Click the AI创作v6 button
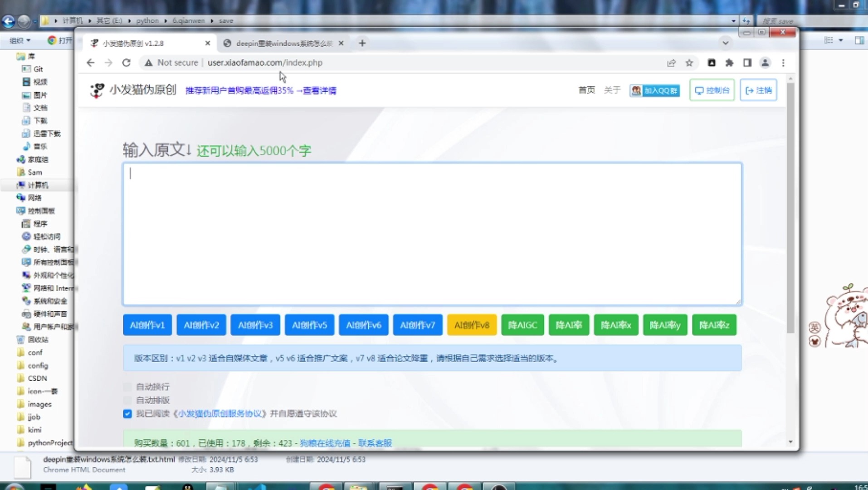 (364, 325)
